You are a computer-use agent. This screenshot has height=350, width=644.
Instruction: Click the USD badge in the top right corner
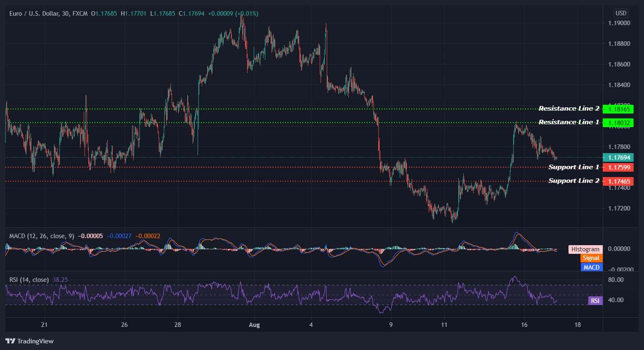click(x=620, y=13)
